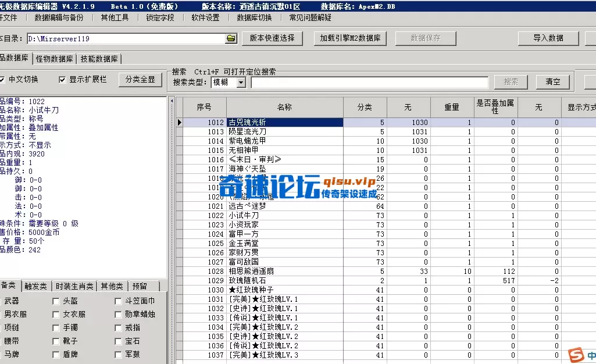
Task: Collapse the left panel with splitter arrow
Action: (172, 101)
